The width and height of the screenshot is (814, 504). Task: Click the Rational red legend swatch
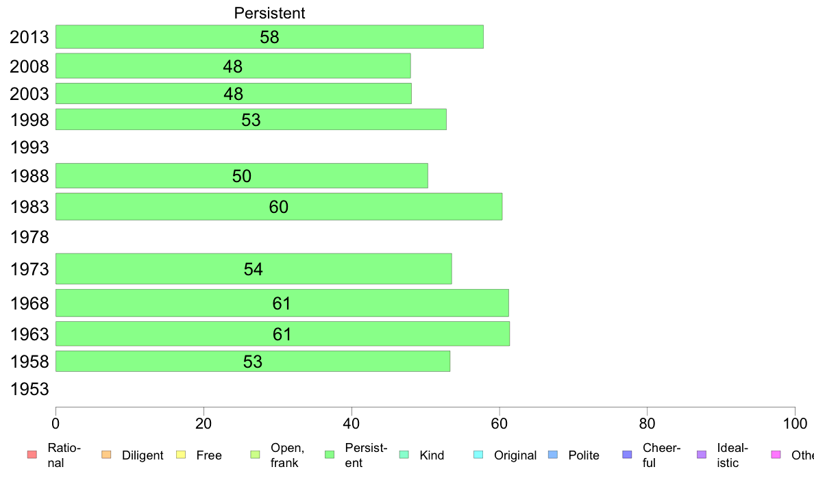click(x=32, y=455)
